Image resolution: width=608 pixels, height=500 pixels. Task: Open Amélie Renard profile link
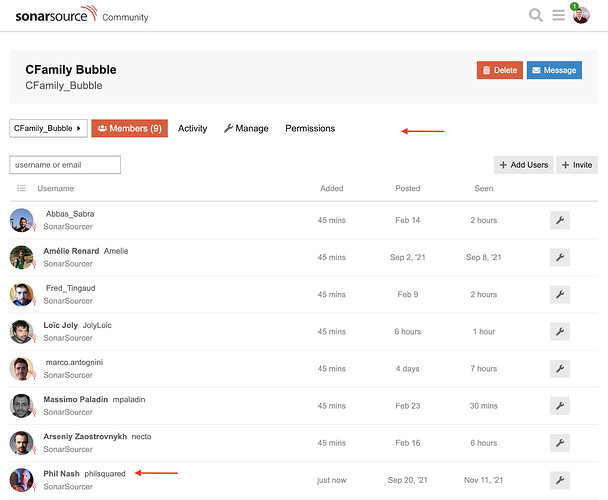click(71, 251)
